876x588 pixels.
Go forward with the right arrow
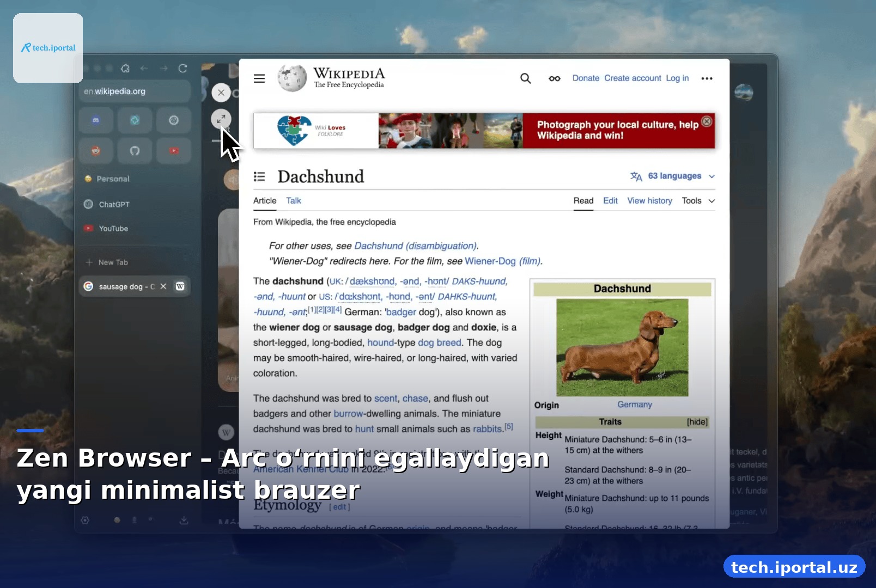(164, 68)
